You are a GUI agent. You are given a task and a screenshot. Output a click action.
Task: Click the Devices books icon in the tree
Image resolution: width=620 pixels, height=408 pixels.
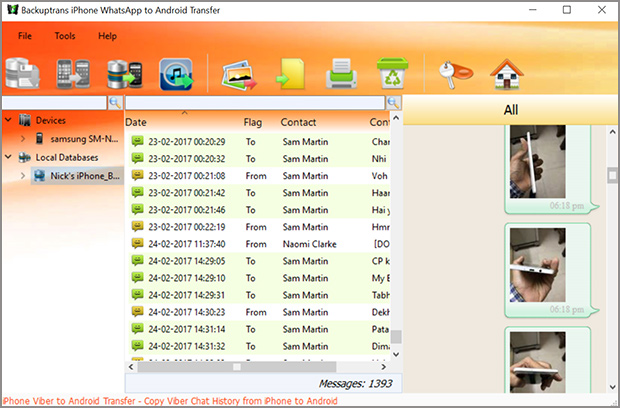pos(25,120)
